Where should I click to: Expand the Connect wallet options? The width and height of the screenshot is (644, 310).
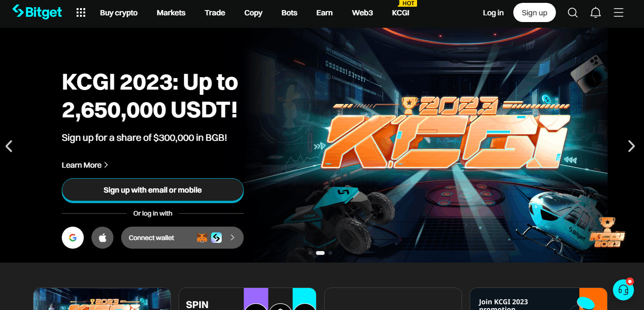point(182,238)
